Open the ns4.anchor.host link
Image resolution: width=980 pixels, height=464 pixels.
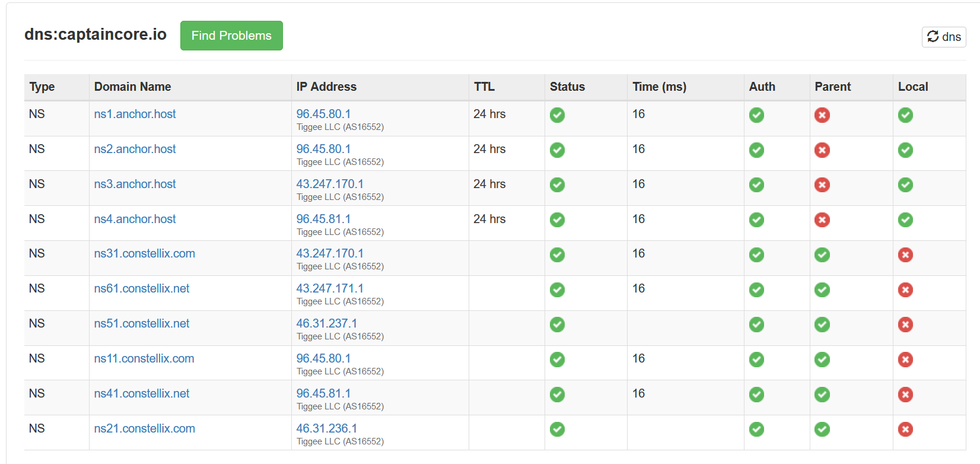pyautogui.click(x=135, y=219)
